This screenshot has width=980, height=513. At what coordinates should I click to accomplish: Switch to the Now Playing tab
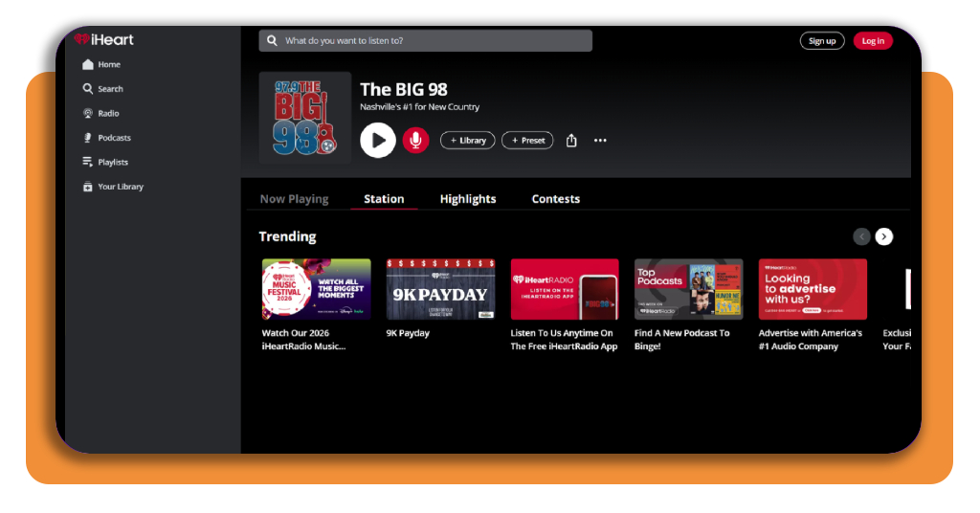pyautogui.click(x=295, y=199)
